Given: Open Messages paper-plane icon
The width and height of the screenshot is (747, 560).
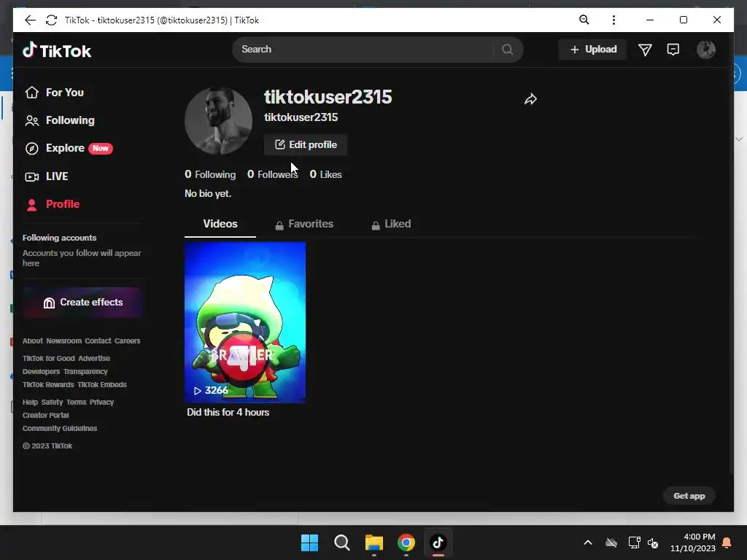Looking at the screenshot, I should coord(645,50).
